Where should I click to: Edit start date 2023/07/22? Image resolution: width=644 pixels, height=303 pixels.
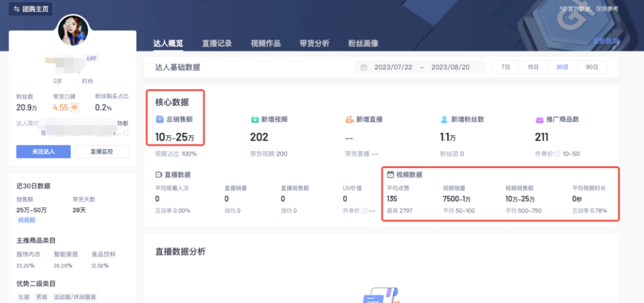pos(393,67)
